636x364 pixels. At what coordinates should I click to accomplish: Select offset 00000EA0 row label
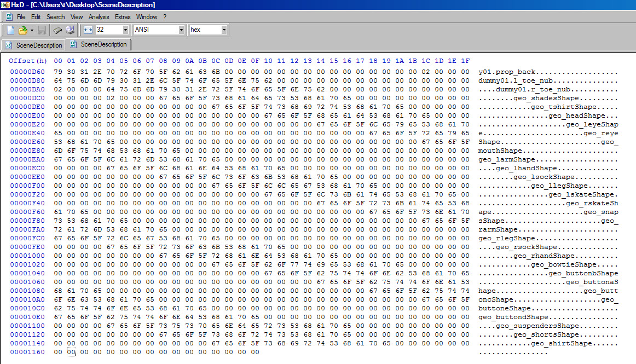(27, 159)
